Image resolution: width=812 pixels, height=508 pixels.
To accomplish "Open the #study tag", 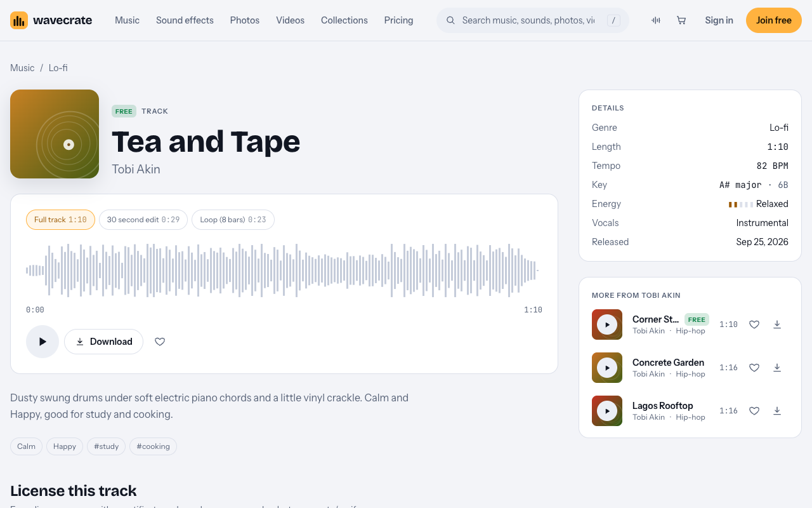I will click(x=106, y=446).
